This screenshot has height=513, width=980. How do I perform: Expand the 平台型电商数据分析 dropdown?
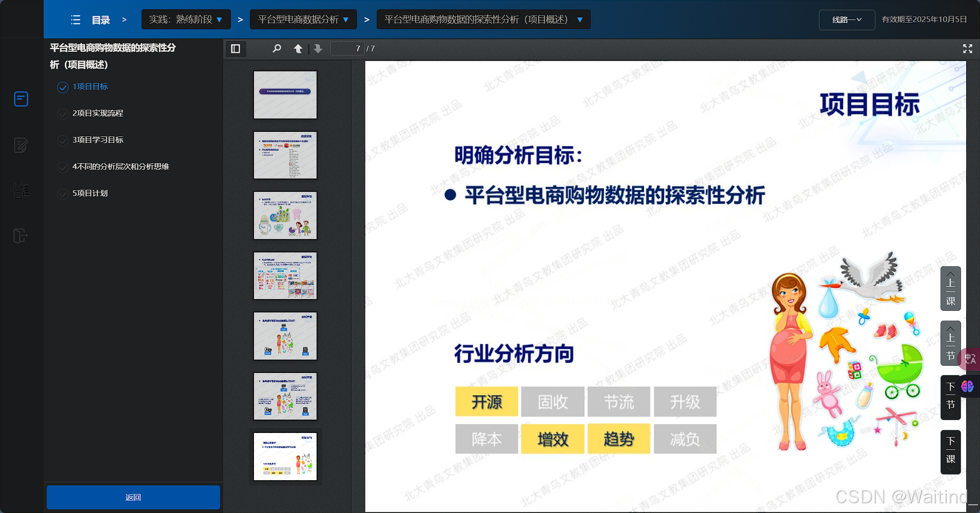point(303,19)
